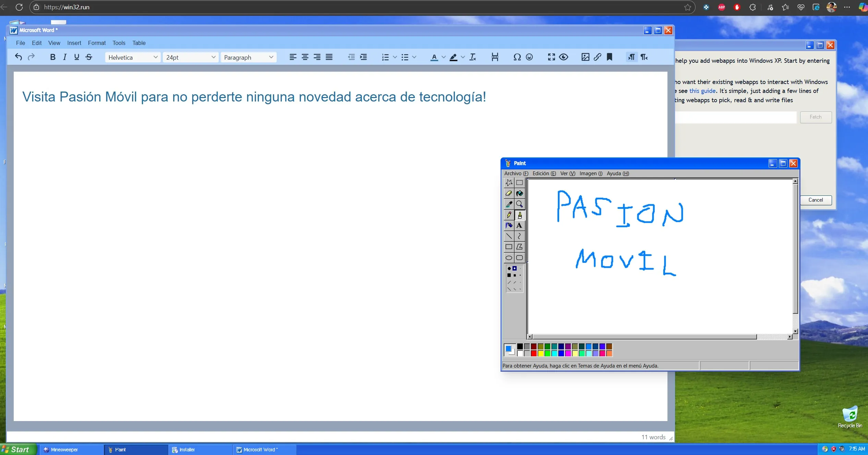Click the Undo icon in Word toolbar
The image size is (868, 455).
point(19,57)
